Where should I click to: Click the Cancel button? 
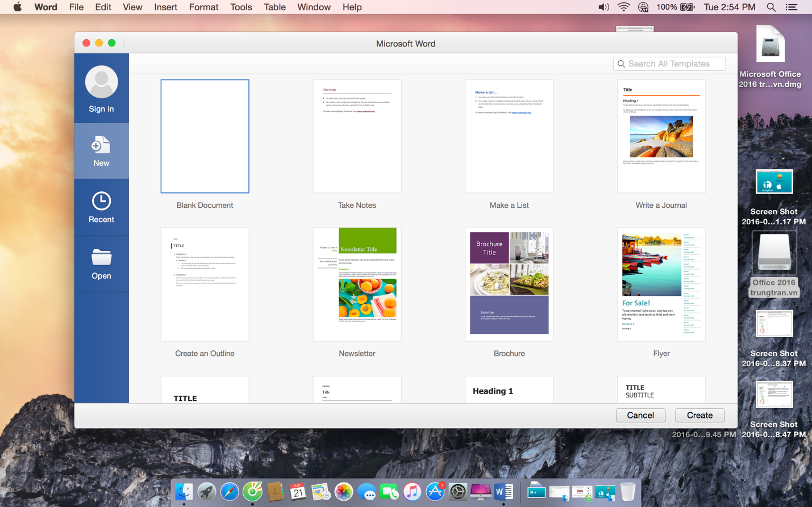(640, 415)
